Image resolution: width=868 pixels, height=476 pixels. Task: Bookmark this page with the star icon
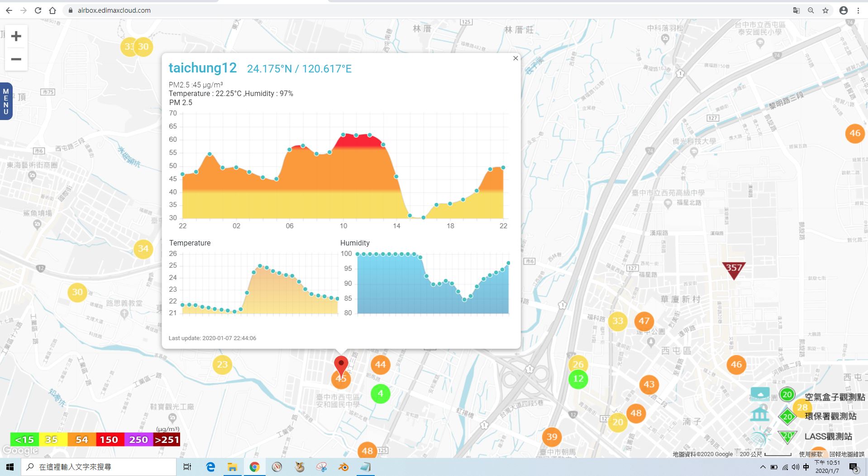[x=825, y=10]
